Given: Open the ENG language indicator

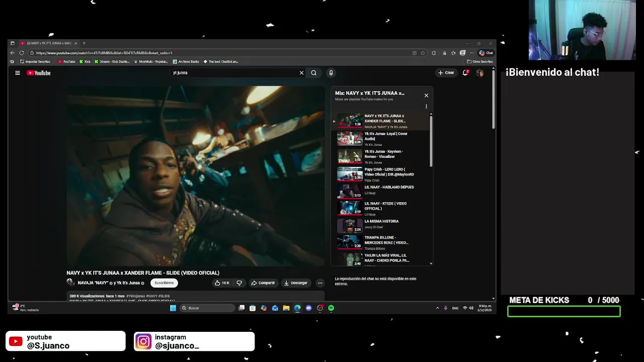Looking at the screenshot, I should (455, 308).
